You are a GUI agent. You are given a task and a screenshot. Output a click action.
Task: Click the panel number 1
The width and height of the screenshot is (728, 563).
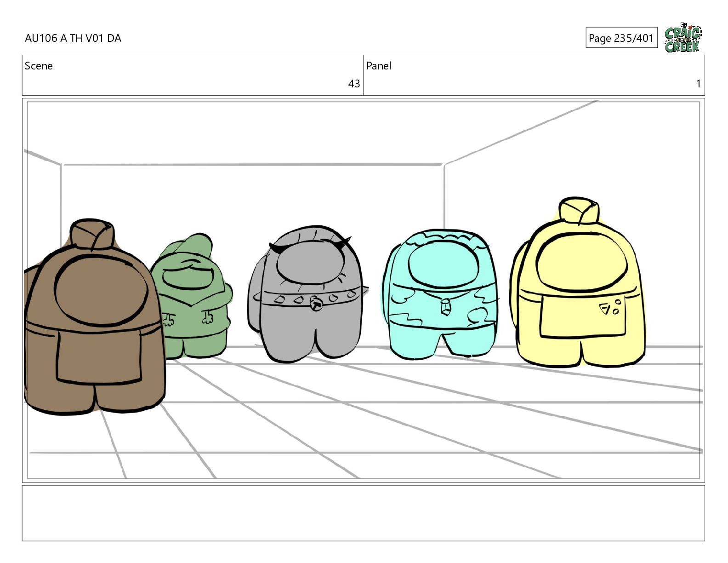pyautogui.click(x=698, y=84)
